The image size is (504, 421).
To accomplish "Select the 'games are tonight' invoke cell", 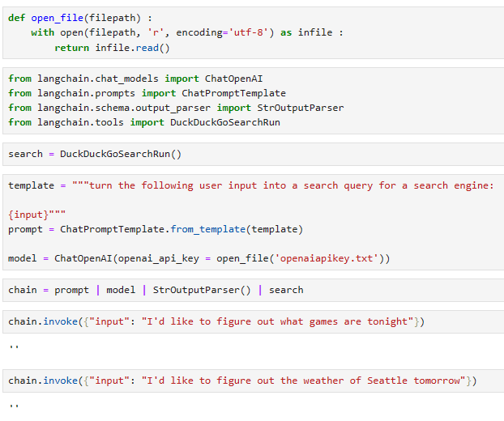I will coord(254,321).
